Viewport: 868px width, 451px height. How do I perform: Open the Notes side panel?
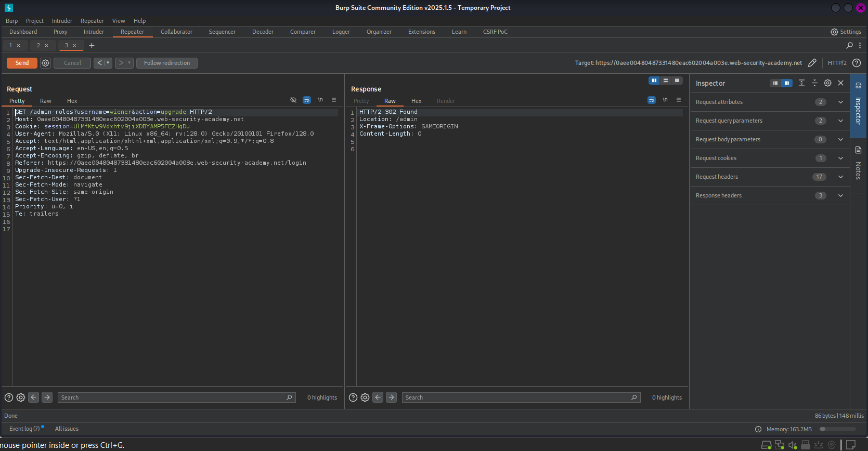point(858,165)
